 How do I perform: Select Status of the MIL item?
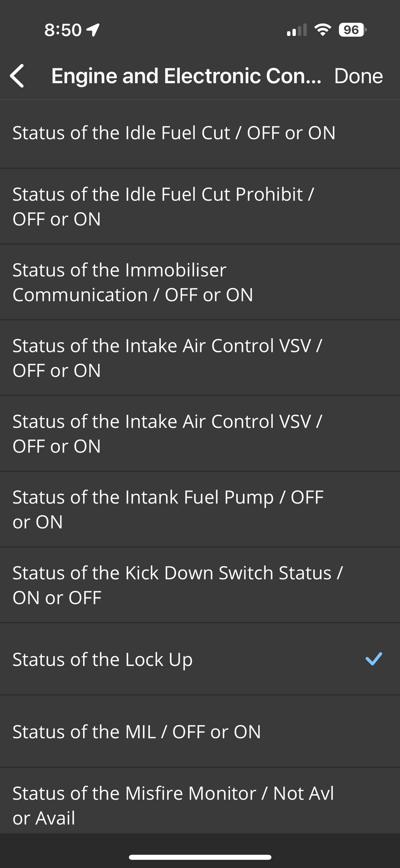(x=200, y=731)
